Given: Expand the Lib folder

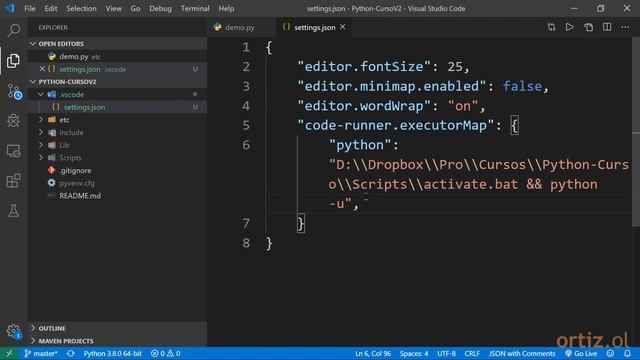Looking at the screenshot, I should click(x=41, y=145).
